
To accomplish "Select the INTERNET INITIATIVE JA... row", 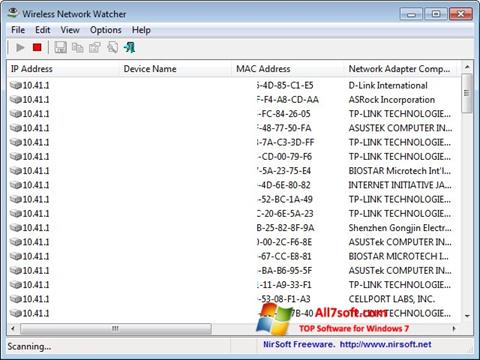I will pyautogui.click(x=234, y=185).
